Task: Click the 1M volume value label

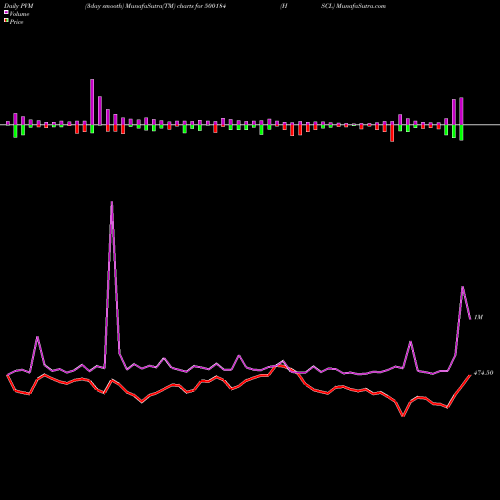Action: pyautogui.click(x=478, y=317)
